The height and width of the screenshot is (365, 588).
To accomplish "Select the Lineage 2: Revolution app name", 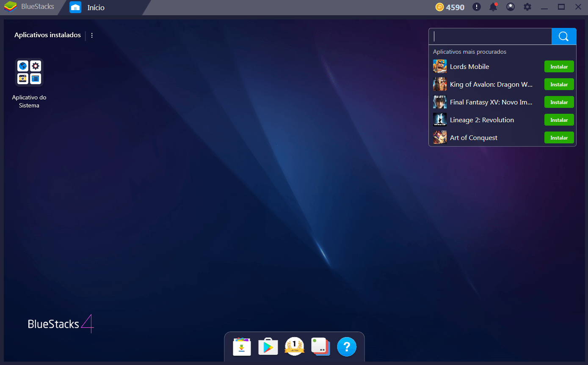I will pyautogui.click(x=482, y=120).
